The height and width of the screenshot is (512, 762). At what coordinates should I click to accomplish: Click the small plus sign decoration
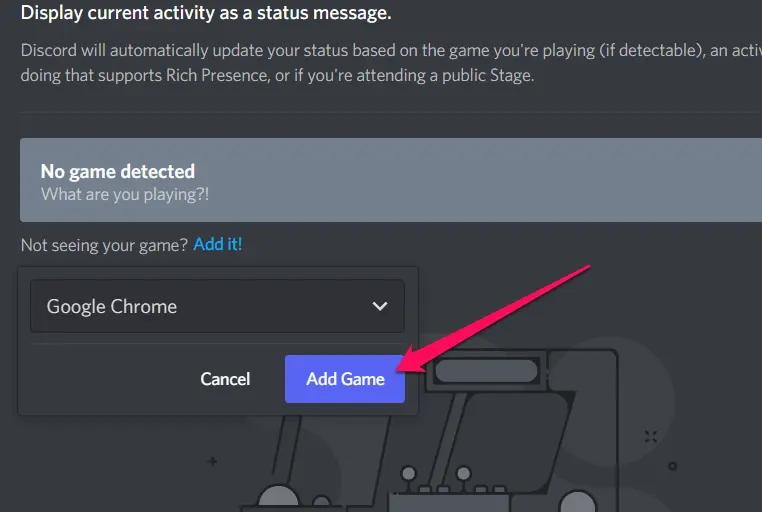point(212,461)
